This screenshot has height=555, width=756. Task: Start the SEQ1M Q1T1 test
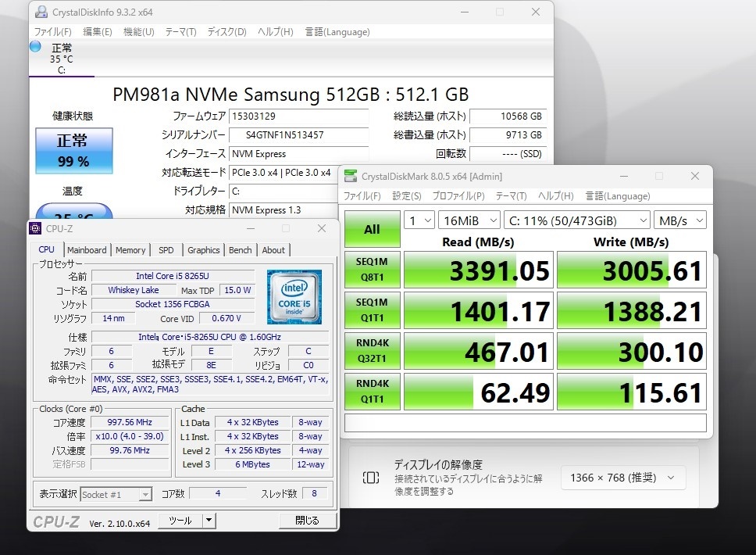[x=373, y=310]
